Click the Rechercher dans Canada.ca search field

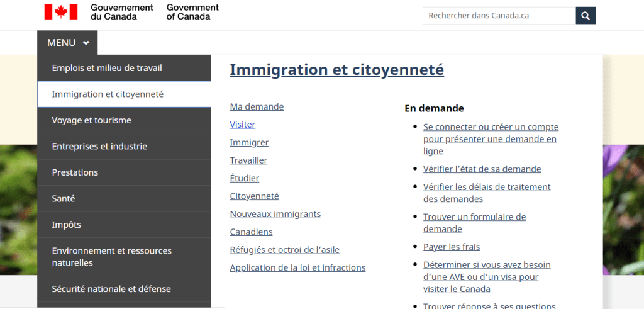[x=499, y=16]
